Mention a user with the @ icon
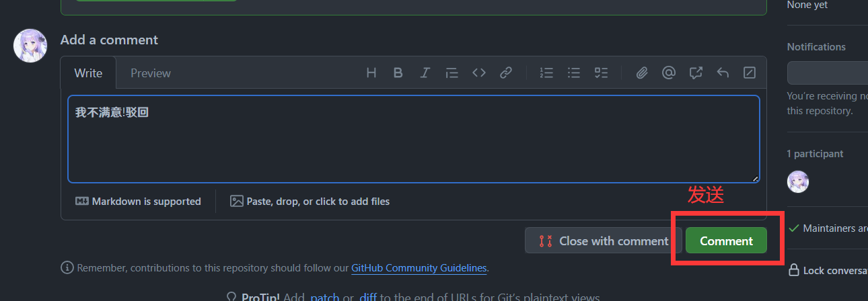 [669, 73]
